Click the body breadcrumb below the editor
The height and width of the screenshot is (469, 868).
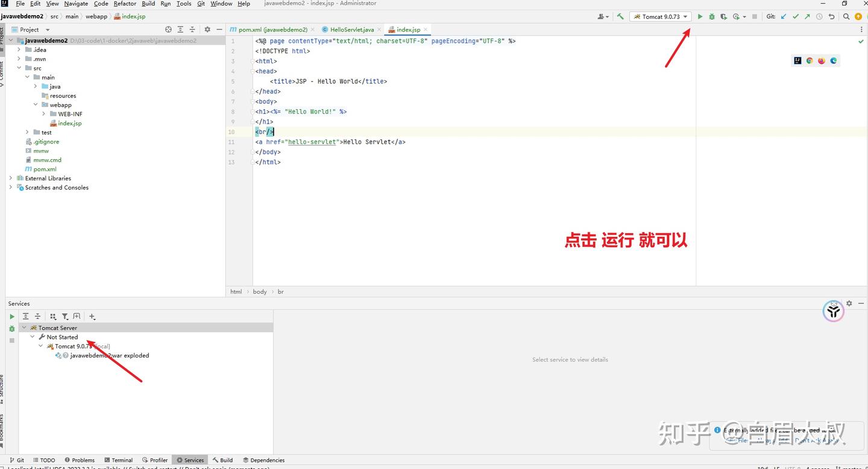tap(259, 291)
